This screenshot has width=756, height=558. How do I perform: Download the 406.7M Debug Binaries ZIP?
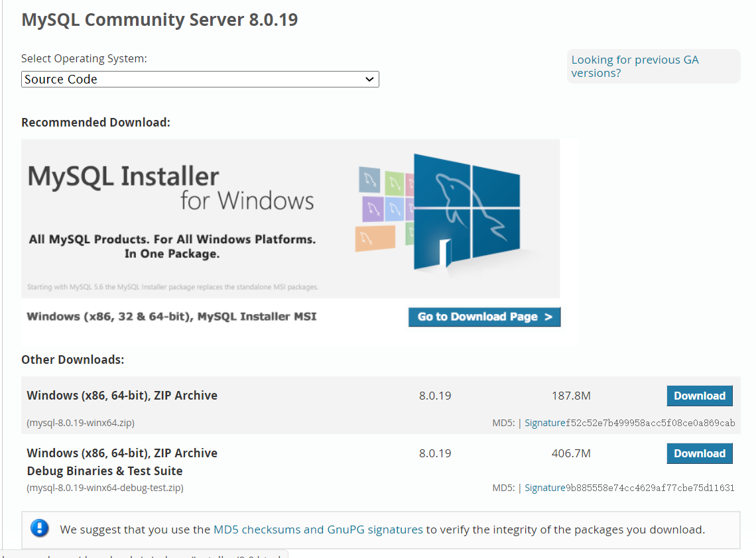(x=700, y=453)
